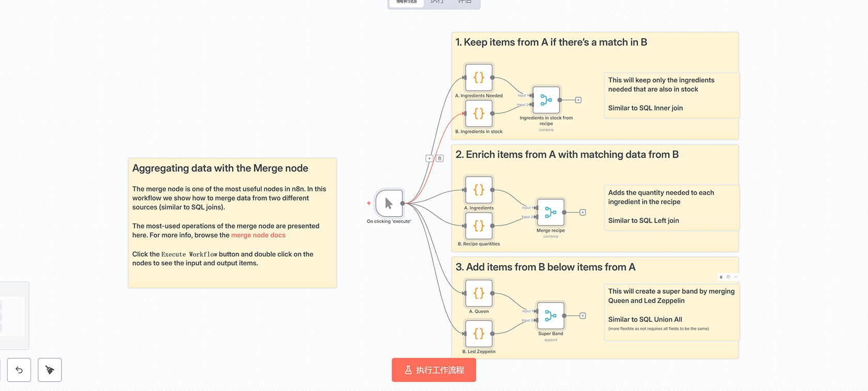Click plus handle after 'Merge recipe' node
868x391 pixels.
[582, 212]
